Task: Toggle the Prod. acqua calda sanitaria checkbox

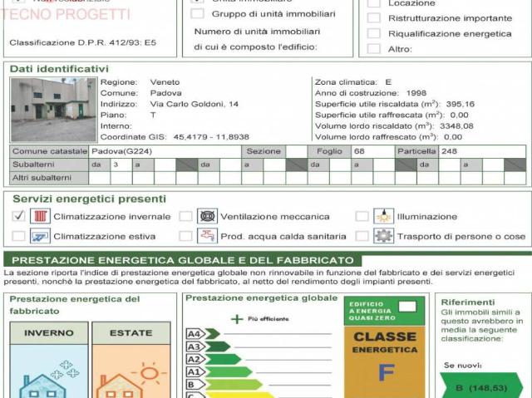Action: tap(185, 236)
